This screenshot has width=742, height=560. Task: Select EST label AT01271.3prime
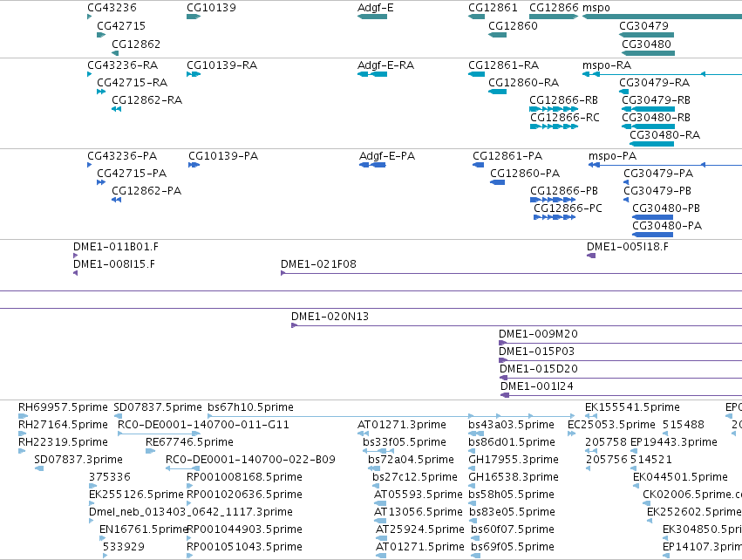(402, 425)
